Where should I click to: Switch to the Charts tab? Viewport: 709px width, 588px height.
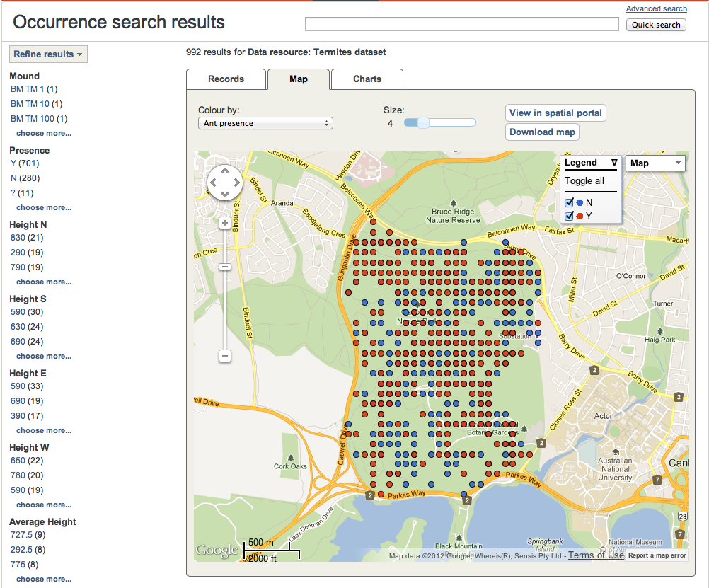tap(367, 79)
